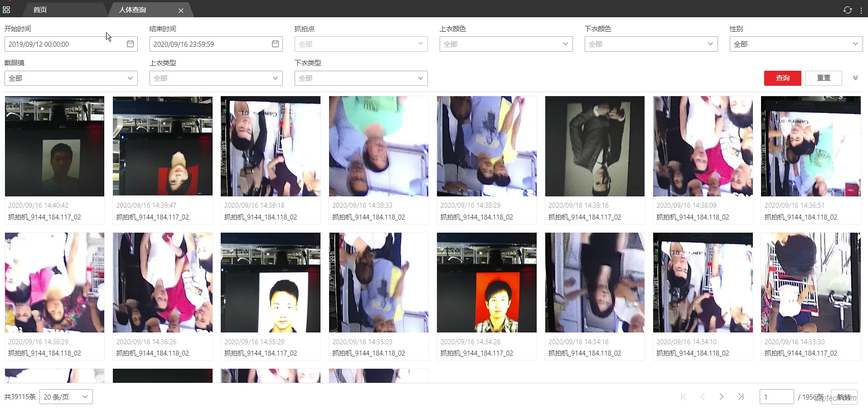Screen dimensions: 868x410
Task: Open the 戴眼镜 glasses dropdown
Action: coord(71,78)
